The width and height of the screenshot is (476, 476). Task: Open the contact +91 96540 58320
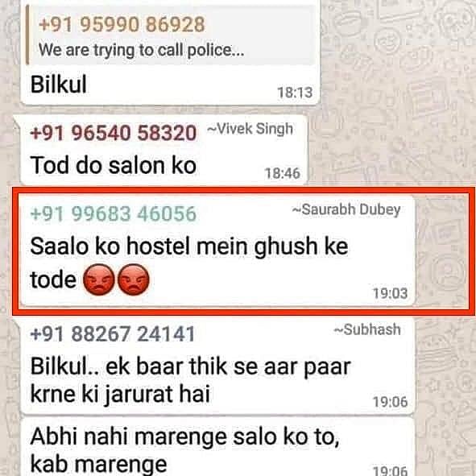click(x=114, y=133)
